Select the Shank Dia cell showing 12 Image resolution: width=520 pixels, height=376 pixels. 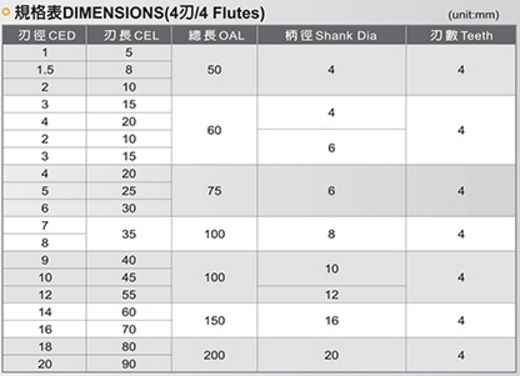tap(331, 295)
